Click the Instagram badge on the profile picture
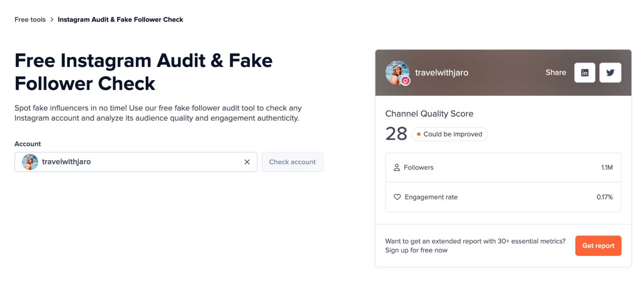The width and height of the screenshot is (644, 292). tap(405, 81)
